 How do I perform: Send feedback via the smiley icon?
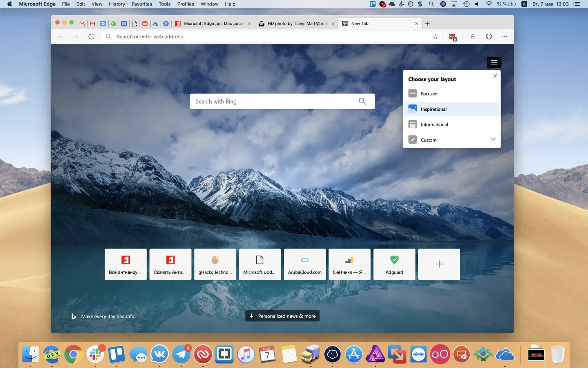pyautogui.click(x=489, y=36)
